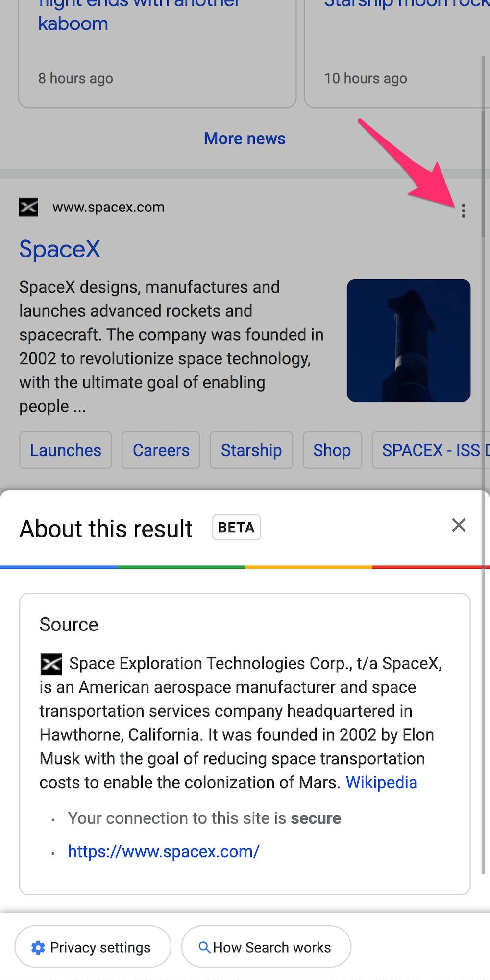This screenshot has height=980, width=490.
Task: Click the gear icon in Privacy settings
Action: pyautogui.click(x=38, y=947)
